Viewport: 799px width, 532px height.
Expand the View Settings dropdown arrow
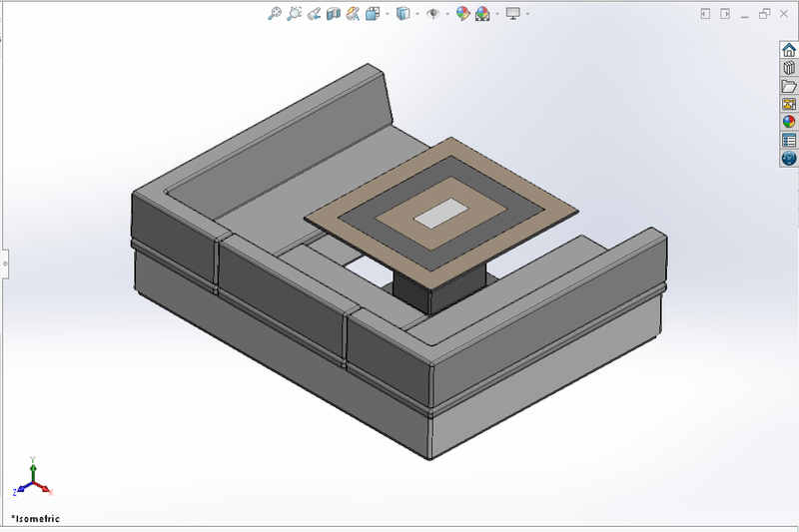coord(527,14)
